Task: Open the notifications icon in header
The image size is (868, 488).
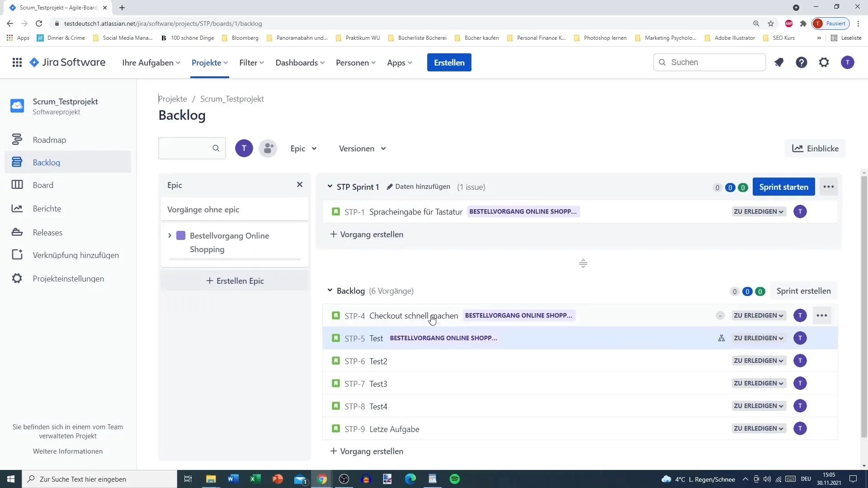Action: point(778,62)
